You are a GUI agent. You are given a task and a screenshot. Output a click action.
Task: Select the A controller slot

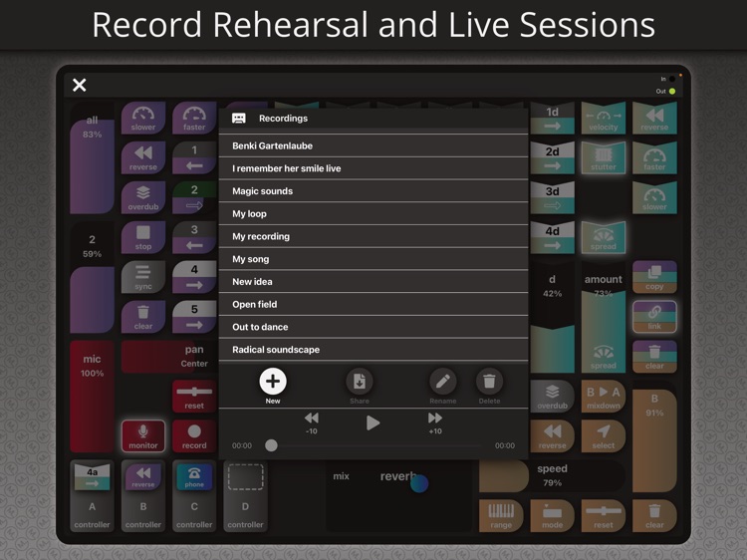pos(92,496)
